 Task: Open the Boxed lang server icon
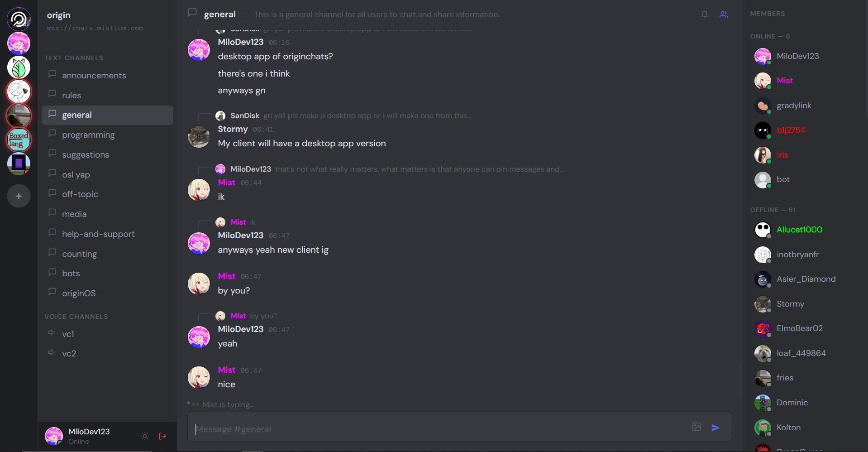pyautogui.click(x=19, y=139)
